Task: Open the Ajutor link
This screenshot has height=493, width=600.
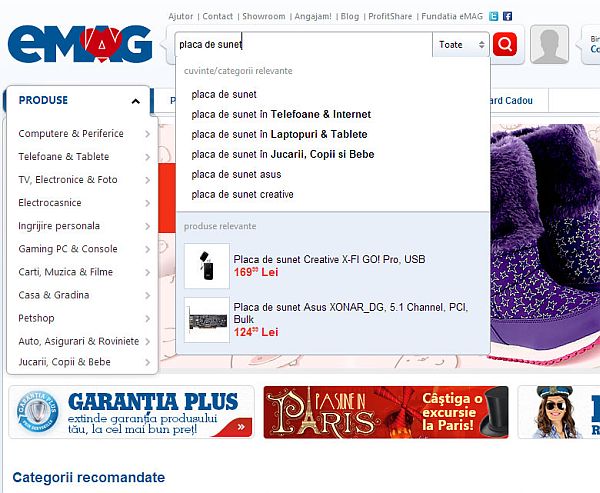Action: (x=181, y=16)
